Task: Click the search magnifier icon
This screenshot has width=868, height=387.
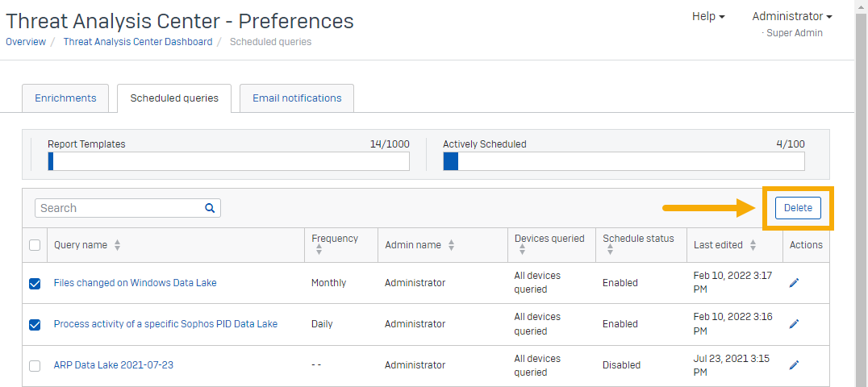Action: click(x=210, y=208)
